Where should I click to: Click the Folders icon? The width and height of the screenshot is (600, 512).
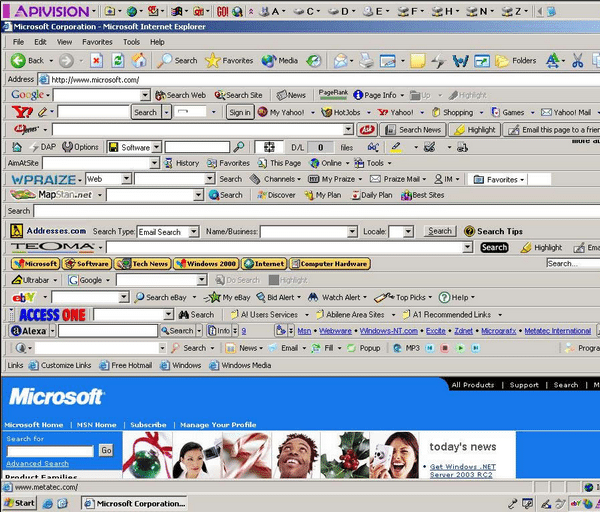501,60
